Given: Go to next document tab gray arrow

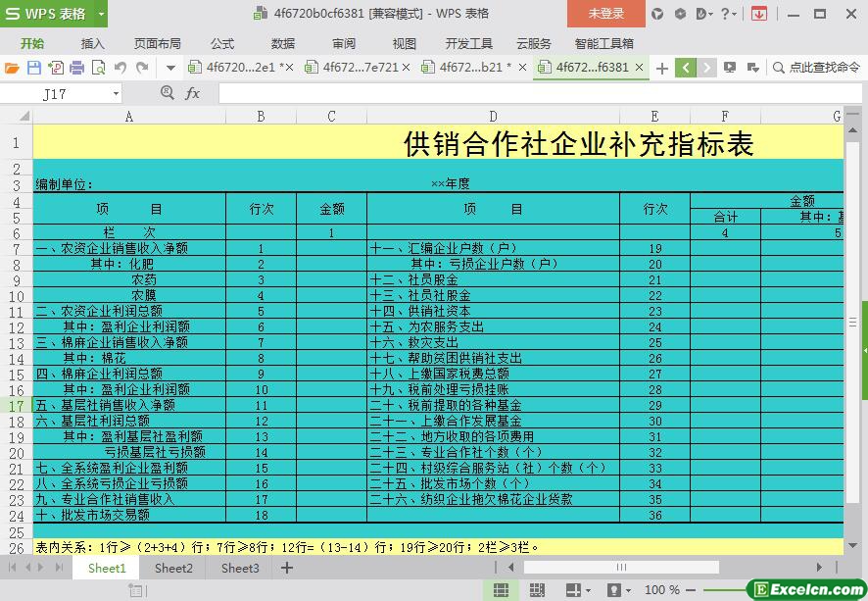Looking at the screenshot, I should (x=707, y=68).
